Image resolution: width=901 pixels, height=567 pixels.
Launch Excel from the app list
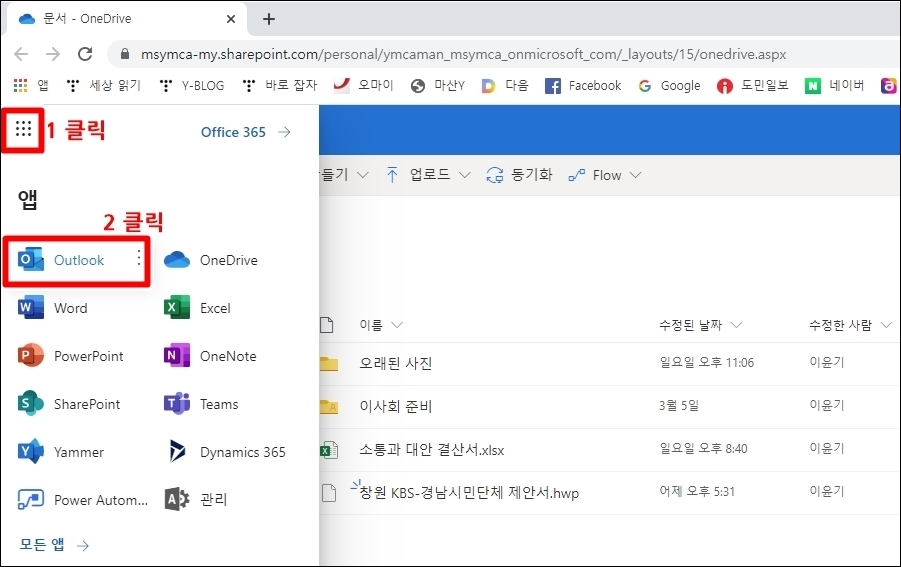[197, 308]
